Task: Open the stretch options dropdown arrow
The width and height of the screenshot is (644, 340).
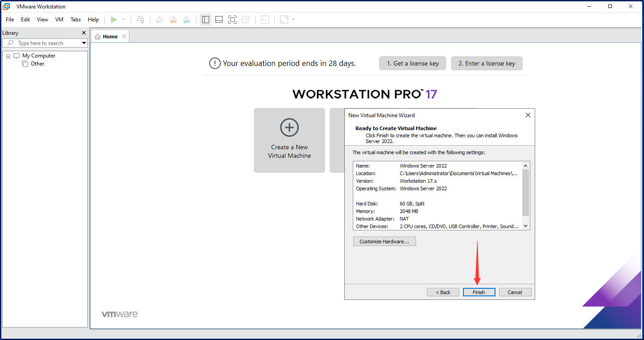Action: [x=293, y=20]
